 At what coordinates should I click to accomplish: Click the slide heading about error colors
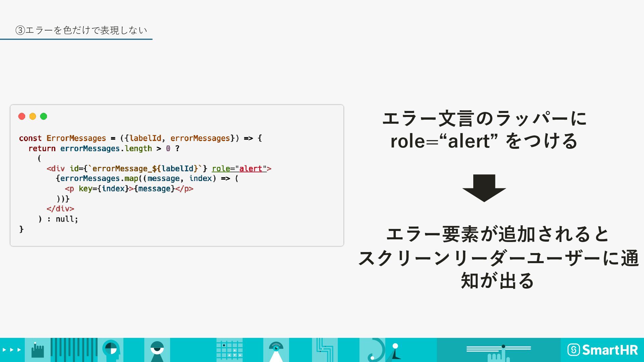tap(81, 30)
